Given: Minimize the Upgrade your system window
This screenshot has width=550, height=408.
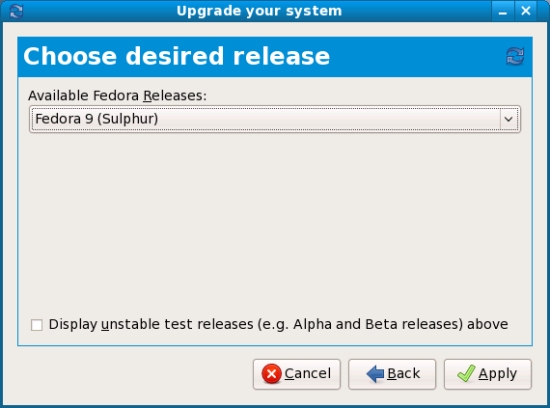Looking at the screenshot, I should point(503,11).
